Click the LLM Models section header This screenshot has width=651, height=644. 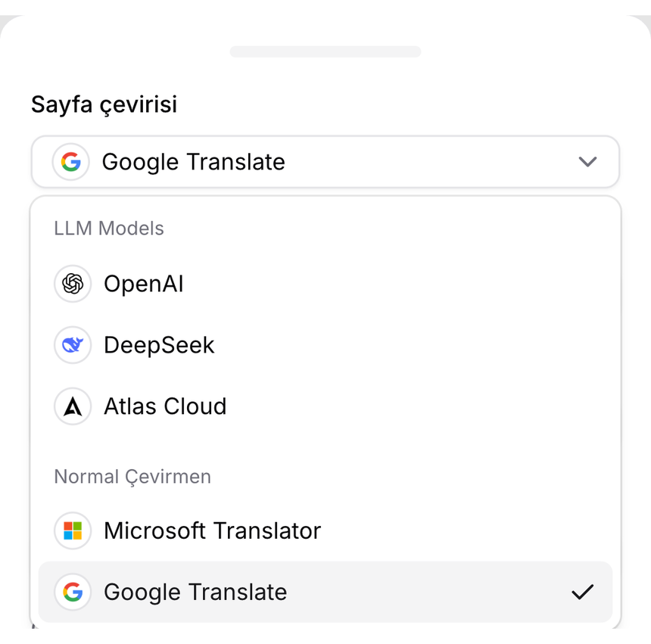coord(109,229)
